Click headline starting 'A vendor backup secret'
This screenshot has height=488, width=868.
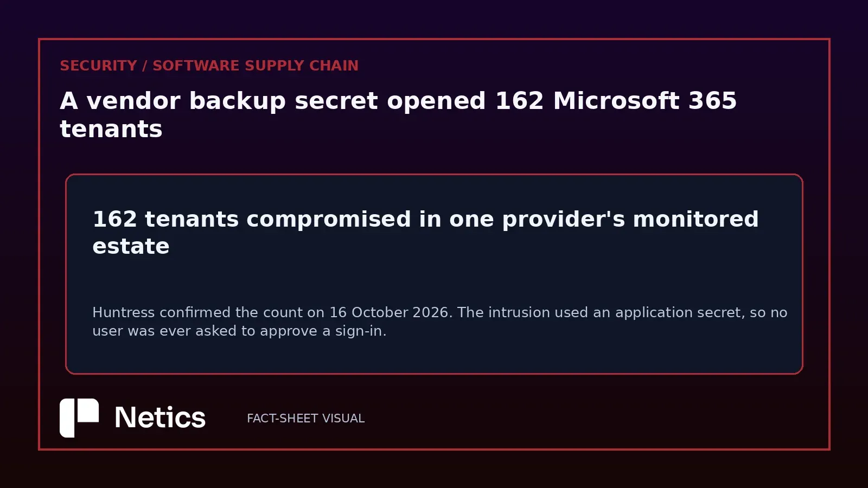pyautogui.click(x=398, y=114)
